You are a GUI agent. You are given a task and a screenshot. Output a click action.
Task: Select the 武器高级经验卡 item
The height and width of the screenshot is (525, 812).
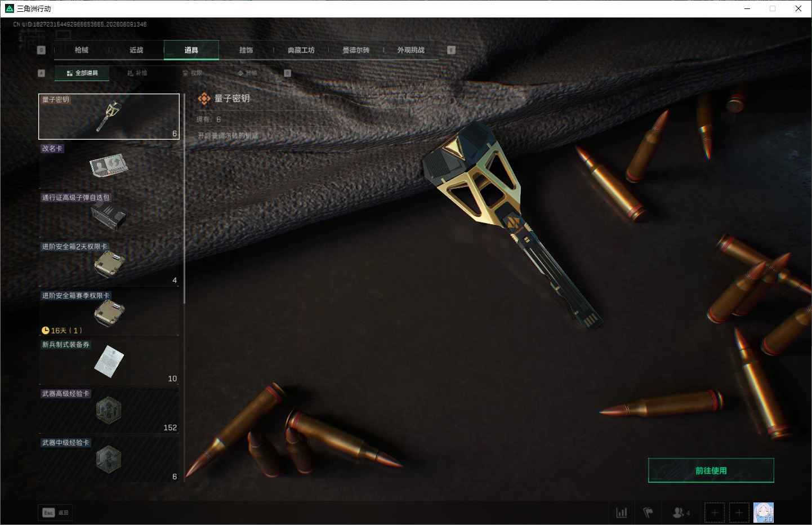pos(109,411)
